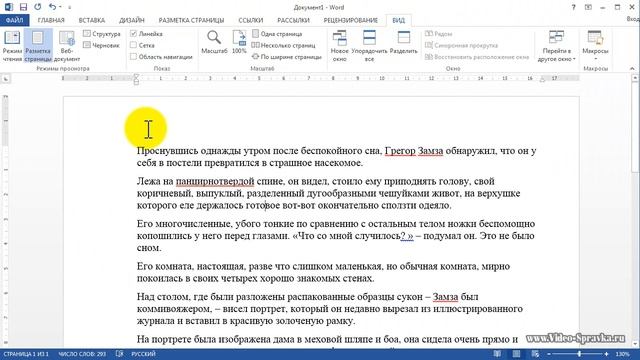
Task: Open a Новое окно window
Action: click(340, 46)
